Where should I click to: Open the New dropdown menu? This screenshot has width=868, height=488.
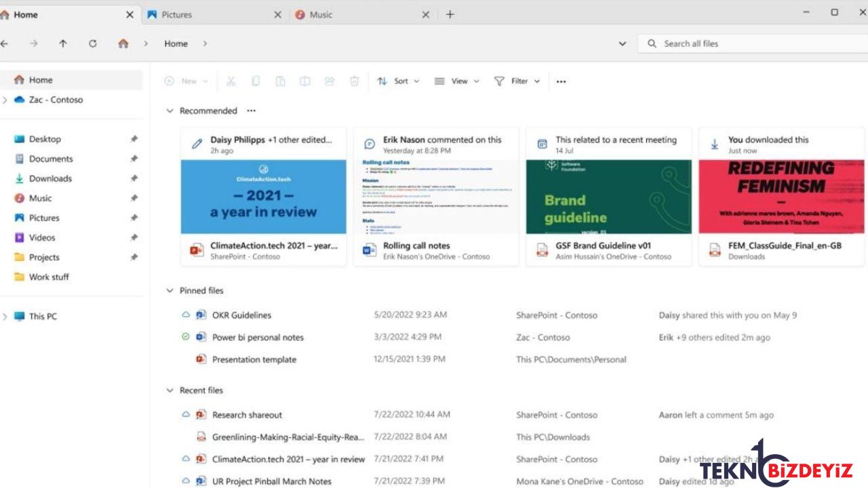187,81
